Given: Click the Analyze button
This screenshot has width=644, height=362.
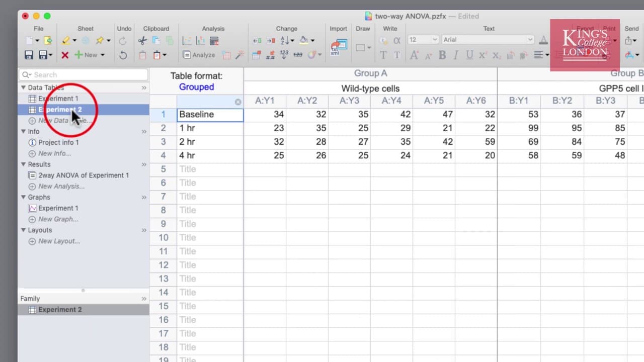Looking at the screenshot, I should coord(199,55).
